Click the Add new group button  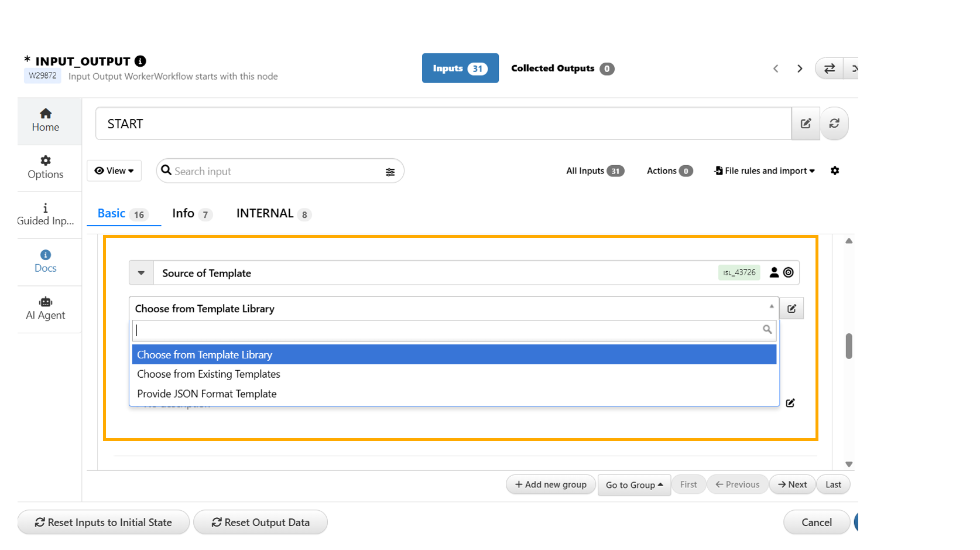[x=550, y=484]
